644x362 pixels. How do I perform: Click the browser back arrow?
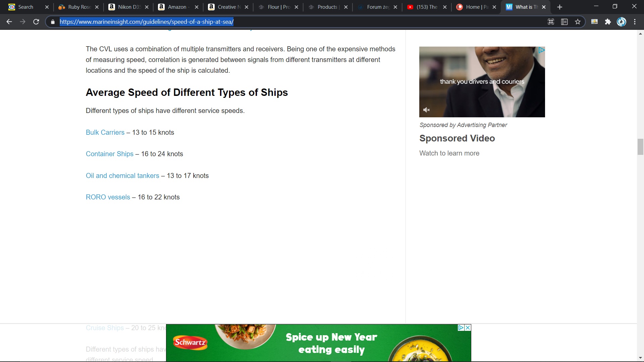pos(9,22)
